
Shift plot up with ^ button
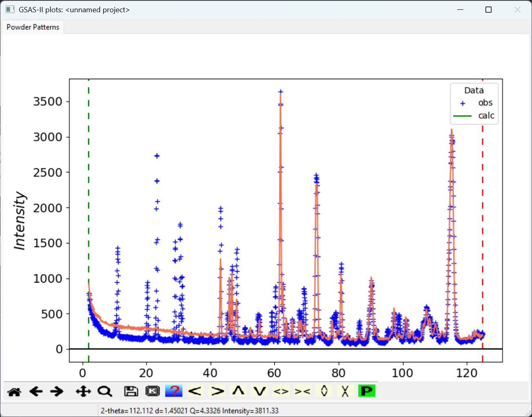pos(238,391)
